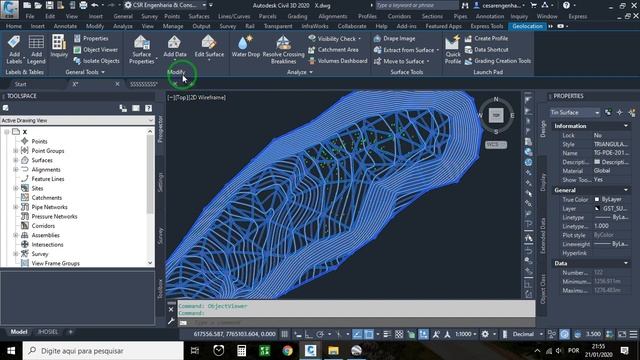Click Extract from Surface button
Image resolution: width=640 pixels, height=360 pixels.
pos(406,50)
